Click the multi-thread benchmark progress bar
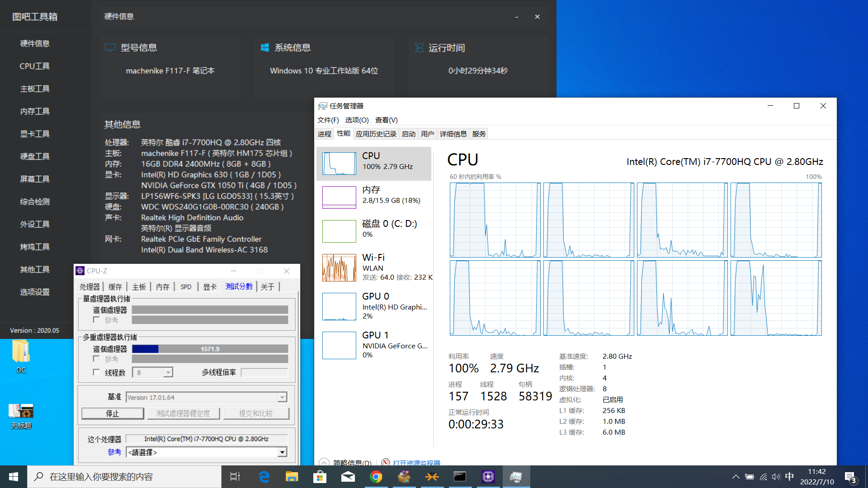The width and height of the screenshot is (868, 488). 210,349
